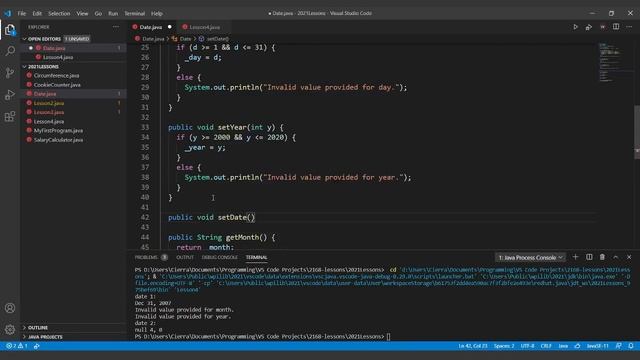The width and height of the screenshot is (640, 360).
Task: Click the Date.java tab error icon
Action: tap(135, 27)
